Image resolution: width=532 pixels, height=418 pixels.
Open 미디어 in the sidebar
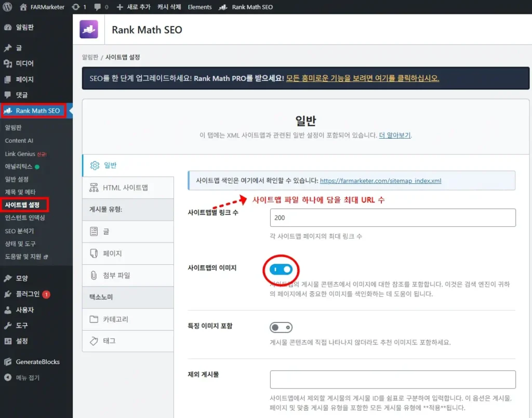(x=24, y=63)
